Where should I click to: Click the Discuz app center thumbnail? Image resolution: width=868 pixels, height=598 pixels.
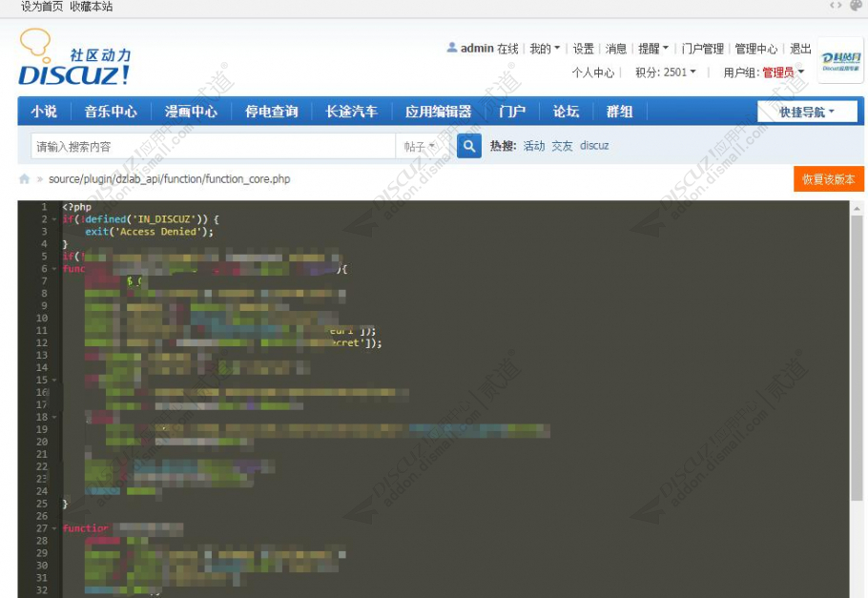(840, 60)
